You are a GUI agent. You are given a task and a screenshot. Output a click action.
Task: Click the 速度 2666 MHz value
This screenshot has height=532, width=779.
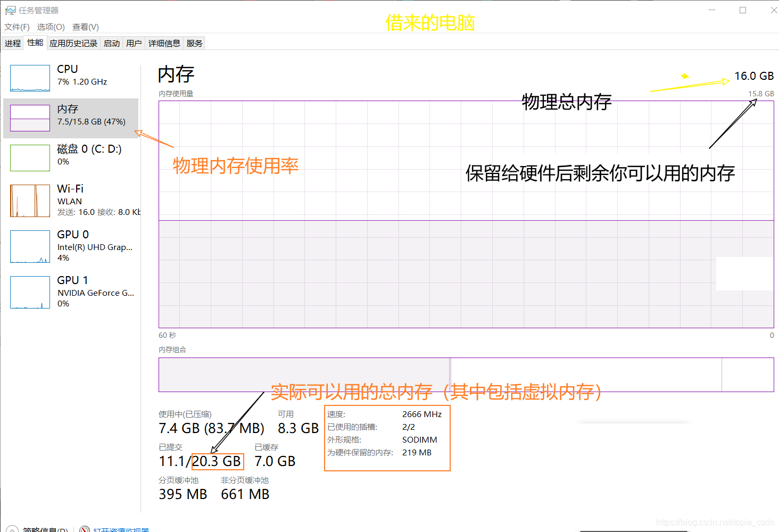[x=422, y=414]
